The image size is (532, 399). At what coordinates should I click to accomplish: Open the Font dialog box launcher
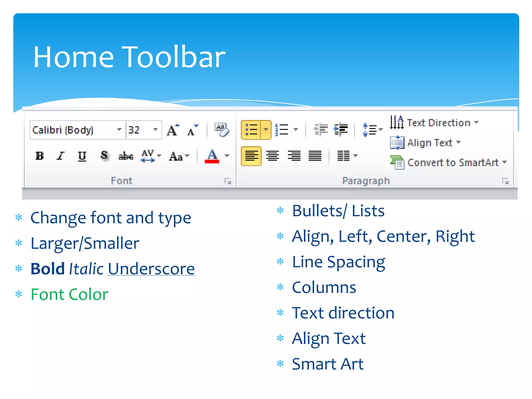pos(228,181)
